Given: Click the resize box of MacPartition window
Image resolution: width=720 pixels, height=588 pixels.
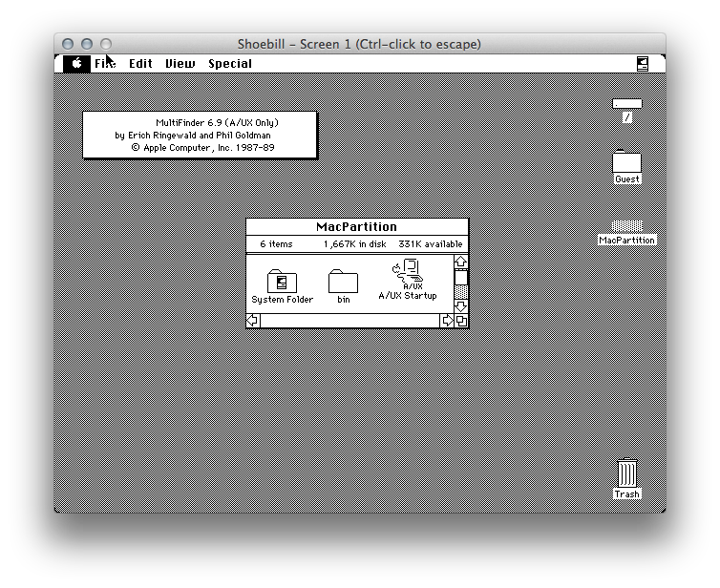Looking at the screenshot, I should pyautogui.click(x=461, y=321).
